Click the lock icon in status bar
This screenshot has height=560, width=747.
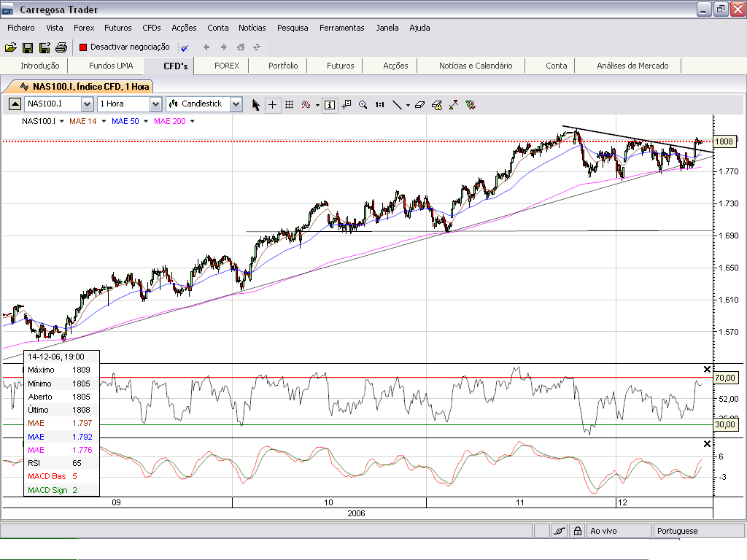coord(577,532)
